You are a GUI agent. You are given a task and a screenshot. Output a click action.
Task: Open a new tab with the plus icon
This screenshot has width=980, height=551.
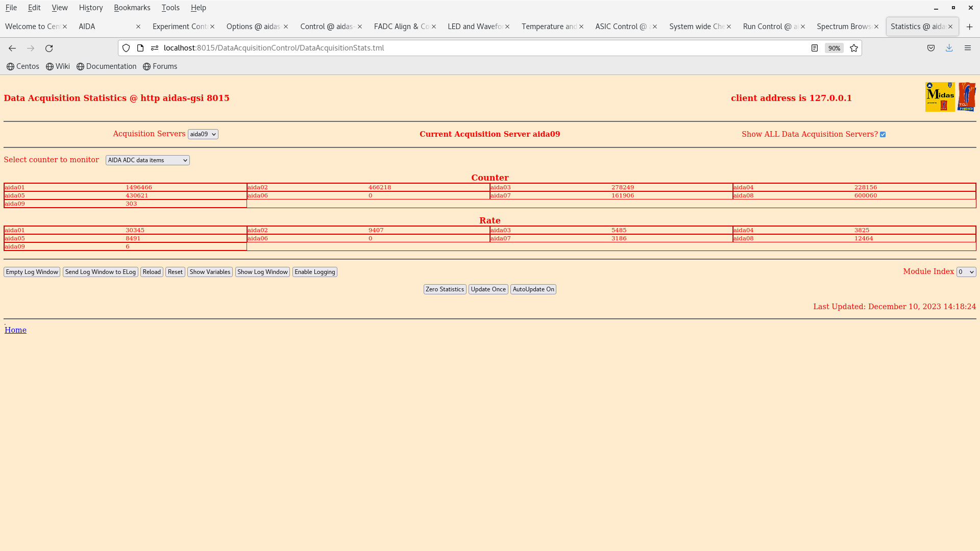pos(969,27)
